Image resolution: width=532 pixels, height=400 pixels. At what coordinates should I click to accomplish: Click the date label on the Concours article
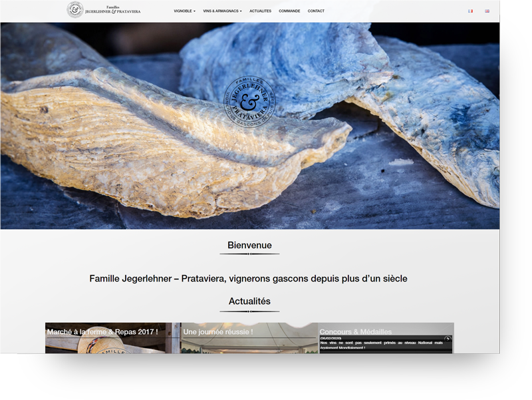coord(332,337)
